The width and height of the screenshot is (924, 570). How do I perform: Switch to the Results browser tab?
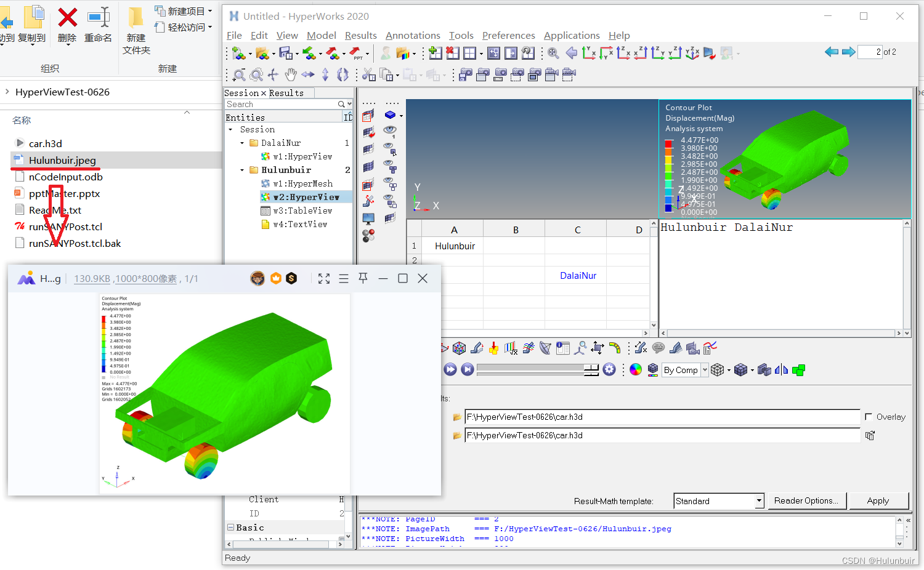point(286,93)
